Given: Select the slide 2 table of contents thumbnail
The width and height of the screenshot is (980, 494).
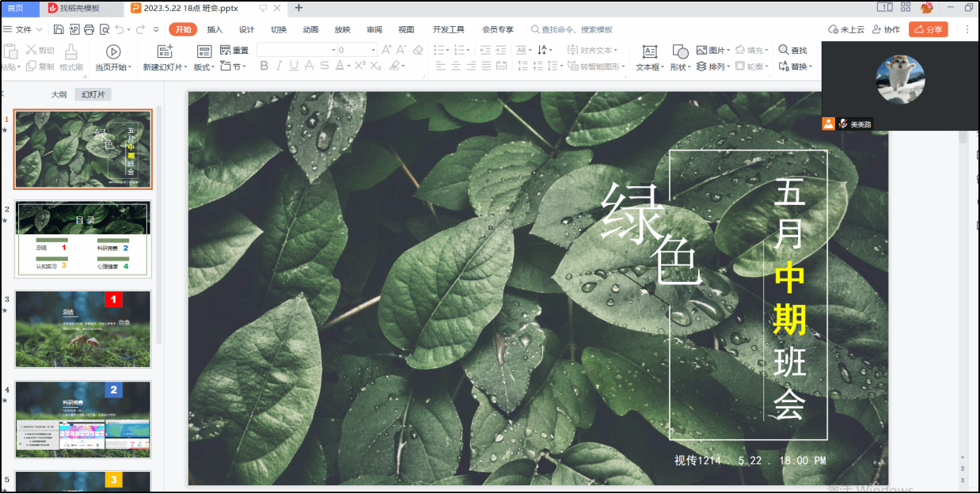Looking at the screenshot, I should pyautogui.click(x=82, y=239).
